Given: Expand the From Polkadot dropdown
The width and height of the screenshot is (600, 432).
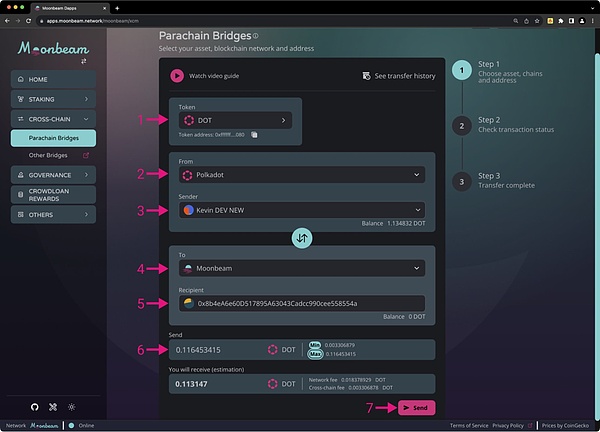Looking at the screenshot, I should (300, 174).
